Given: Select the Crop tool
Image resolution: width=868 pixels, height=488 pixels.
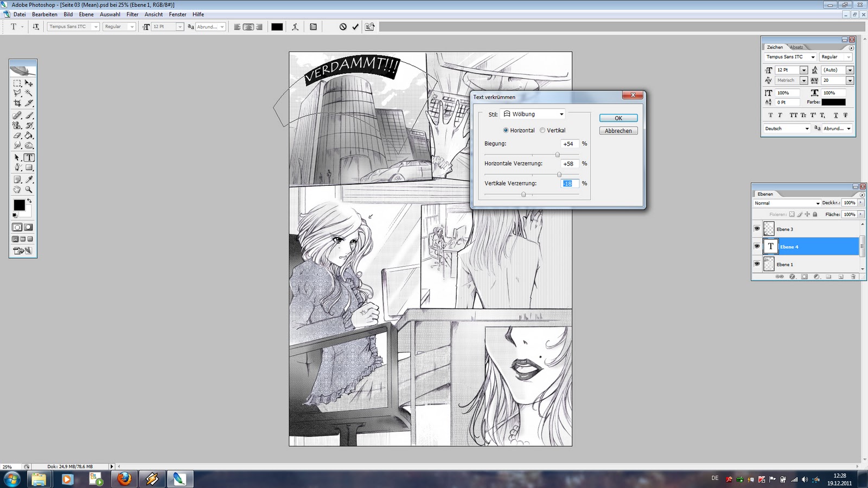Looking at the screenshot, I should [17, 102].
